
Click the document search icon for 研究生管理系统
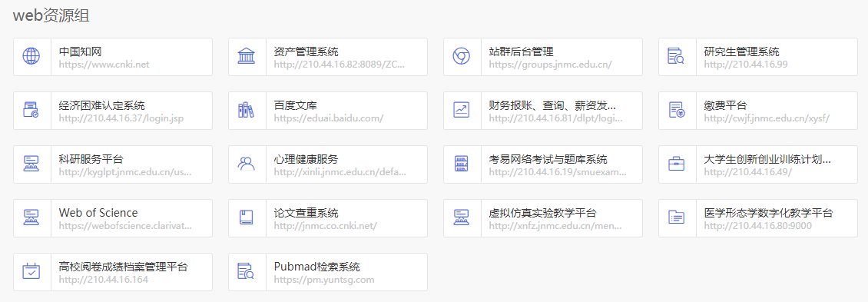click(x=676, y=57)
